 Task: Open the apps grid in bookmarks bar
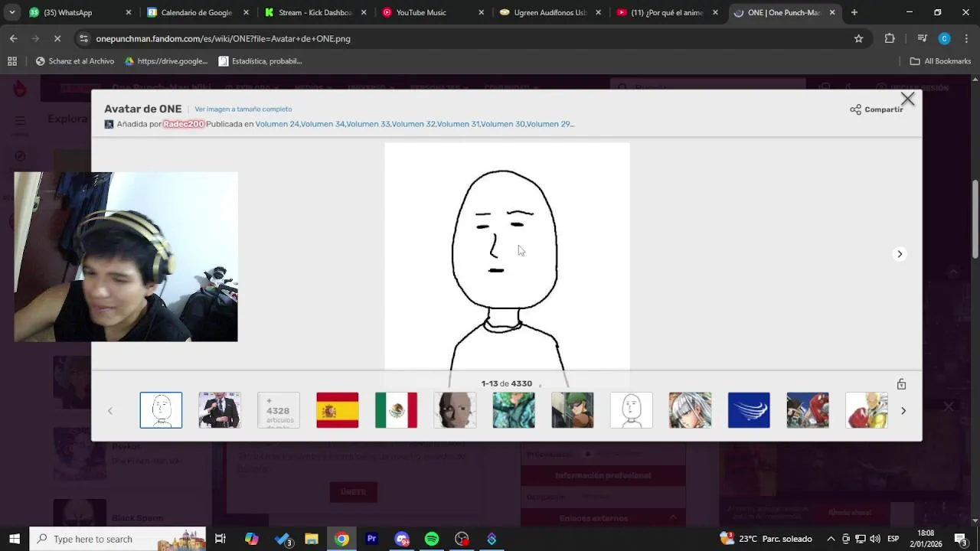pyautogui.click(x=12, y=61)
